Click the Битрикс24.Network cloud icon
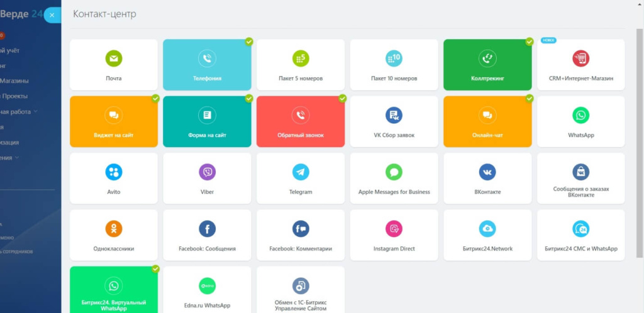Viewport: 644px width, 313px height. click(487, 229)
